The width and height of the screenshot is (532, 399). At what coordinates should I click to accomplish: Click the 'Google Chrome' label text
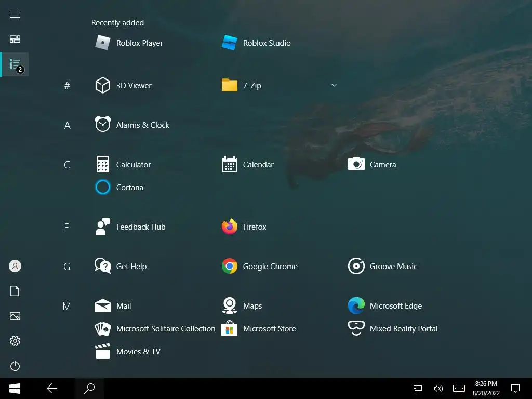[x=270, y=267]
